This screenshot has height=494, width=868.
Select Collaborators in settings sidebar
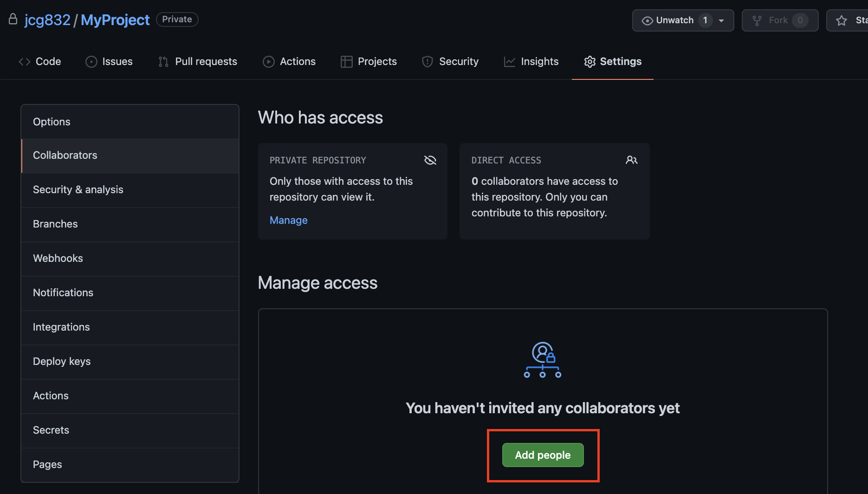click(x=130, y=156)
